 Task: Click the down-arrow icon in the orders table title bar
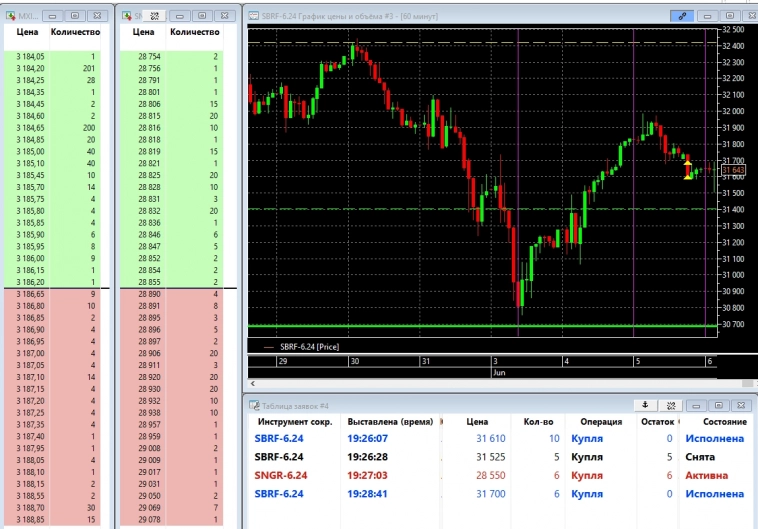[645, 405]
